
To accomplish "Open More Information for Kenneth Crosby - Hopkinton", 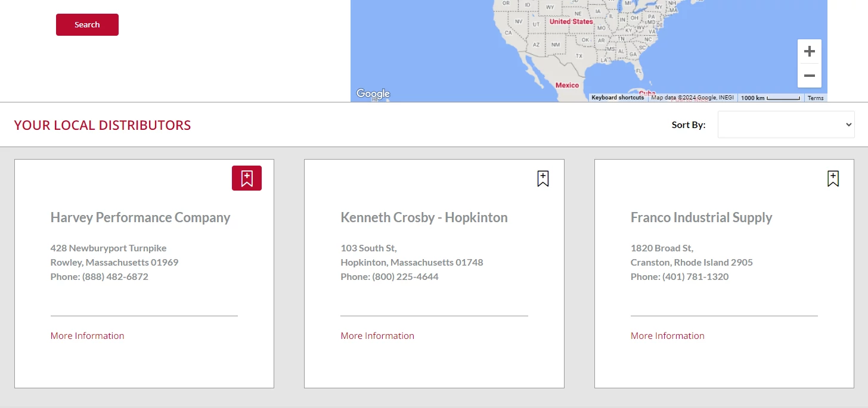I will coord(377,336).
